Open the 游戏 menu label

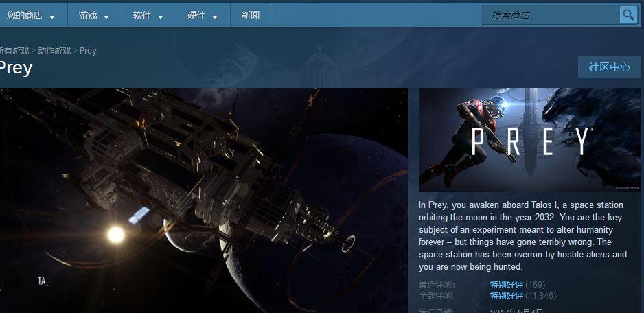[x=88, y=15]
